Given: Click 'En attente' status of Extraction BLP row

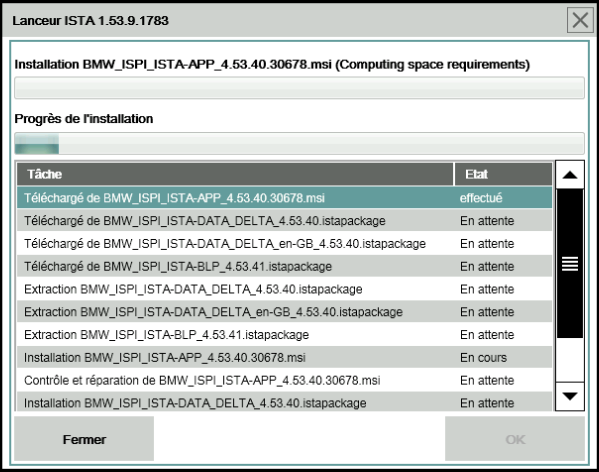Looking at the screenshot, I should (x=487, y=335).
